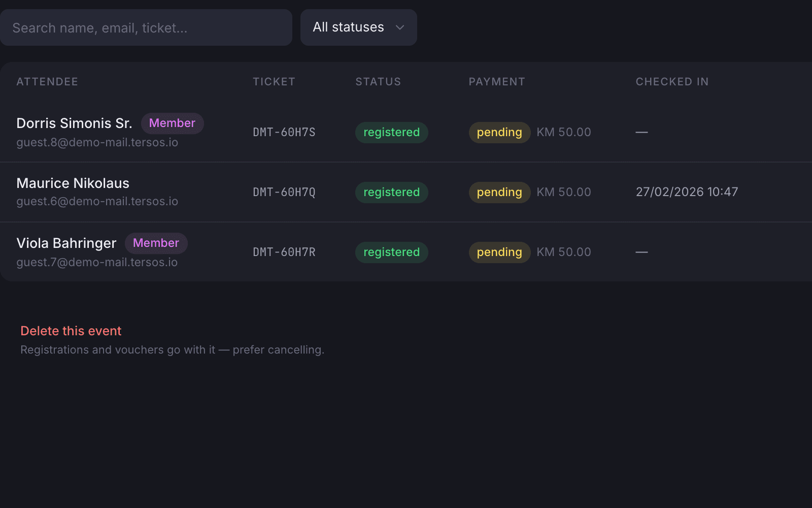The height and width of the screenshot is (508, 812).
Task: Click ticket code DMT-60H7S
Action: [284, 132]
